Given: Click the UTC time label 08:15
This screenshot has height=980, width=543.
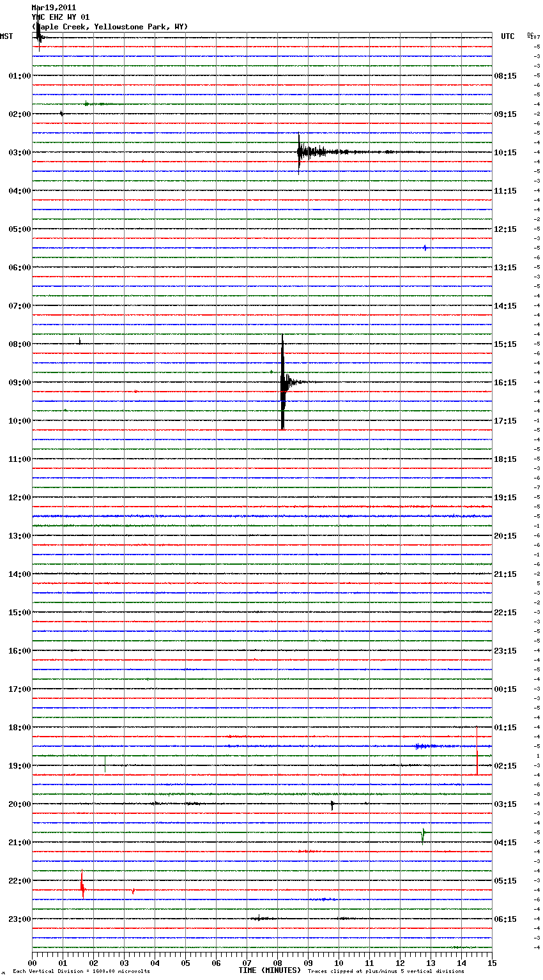Looking at the screenshot, I should [x=505, y=76].
